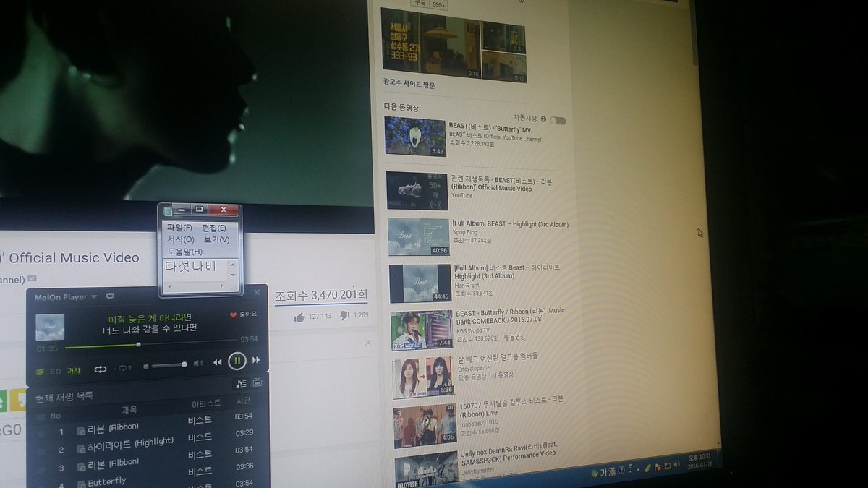Toggle the 자동재생 autoplay switch

pos(558,120)
